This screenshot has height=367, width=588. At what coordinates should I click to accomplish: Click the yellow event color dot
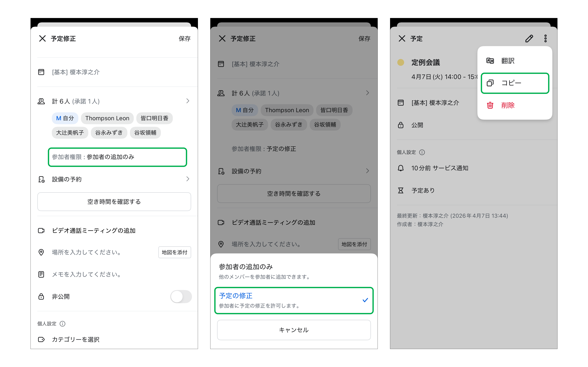(x=400, y=62)
